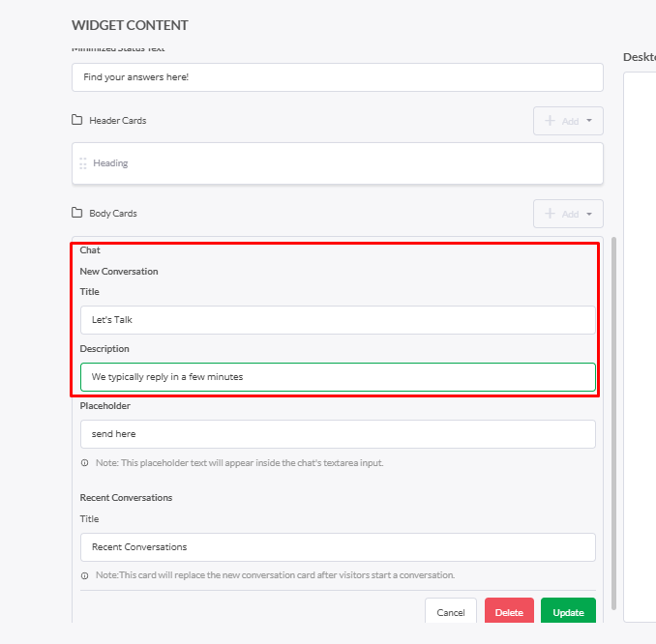
Task: Click the Body Cards folder icon
Action: (x=77, y=213)
